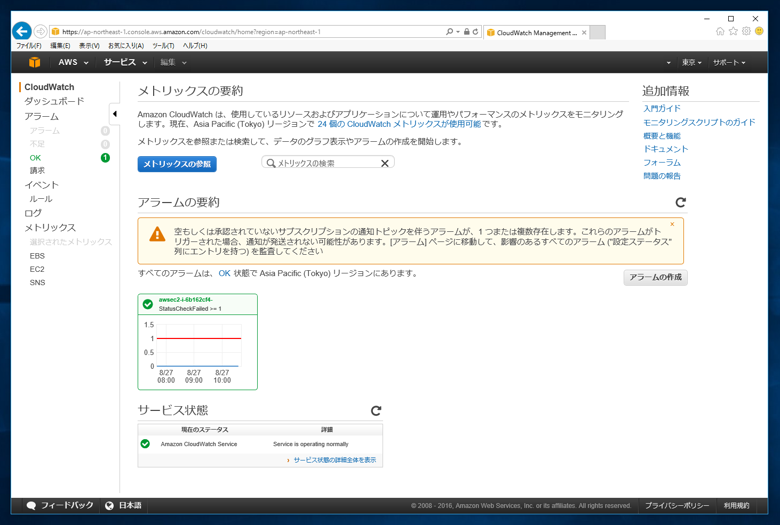Click the warning triangle icon in banner
This screenshot has width=780, height=525.
[x=157, y=234]
